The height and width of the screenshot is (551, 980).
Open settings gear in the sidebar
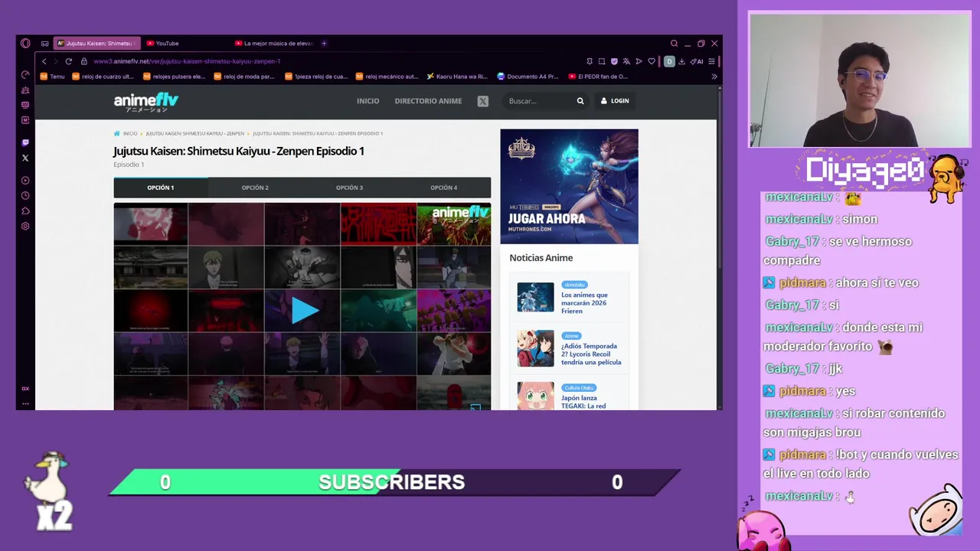click(25, 227)
